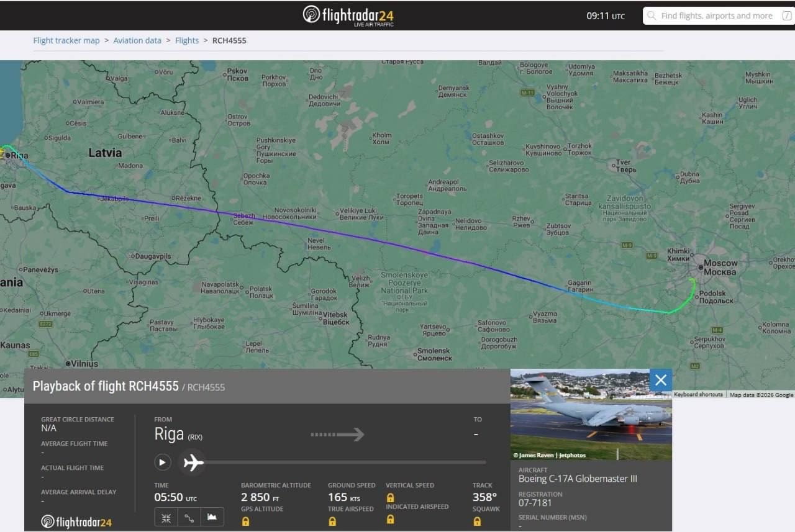Screen dimensions: 795x532
Task: Open the Keyboard shortcuts map link
Action: pos(698,394)
